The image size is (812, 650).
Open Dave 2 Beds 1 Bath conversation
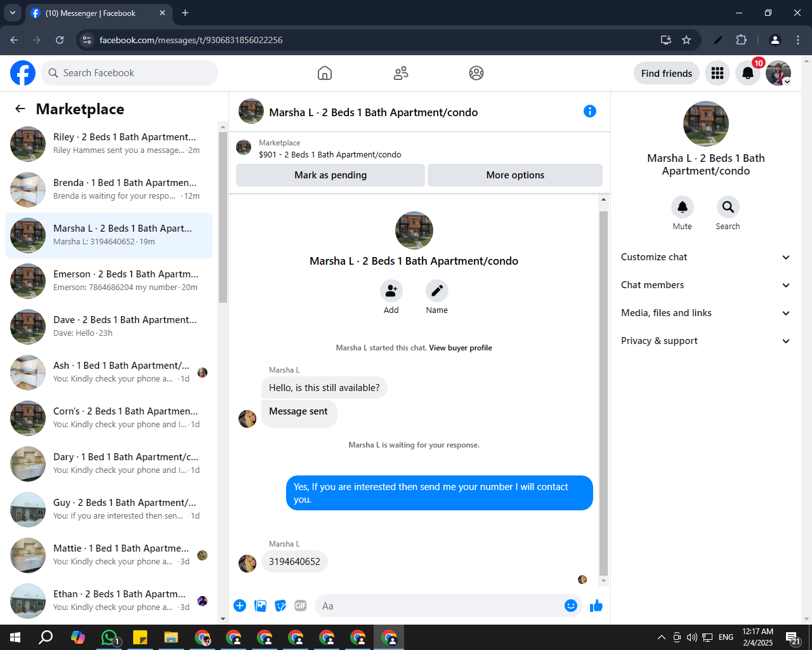pyautogui.click(x=109, y=327)
